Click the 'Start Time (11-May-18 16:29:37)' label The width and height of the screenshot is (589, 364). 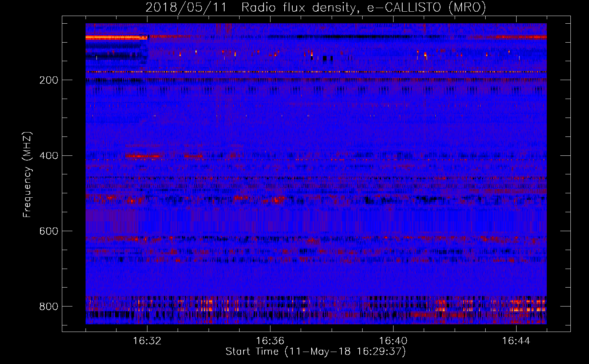coord(316,351)
